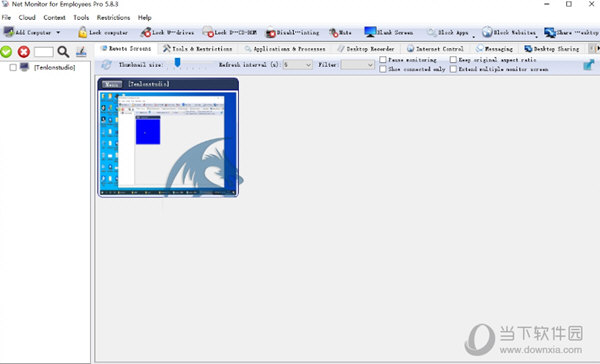The height and width of the screenshot is (364, 600).
Task: Click the green checkmark select-all icon
Action: 6,52
